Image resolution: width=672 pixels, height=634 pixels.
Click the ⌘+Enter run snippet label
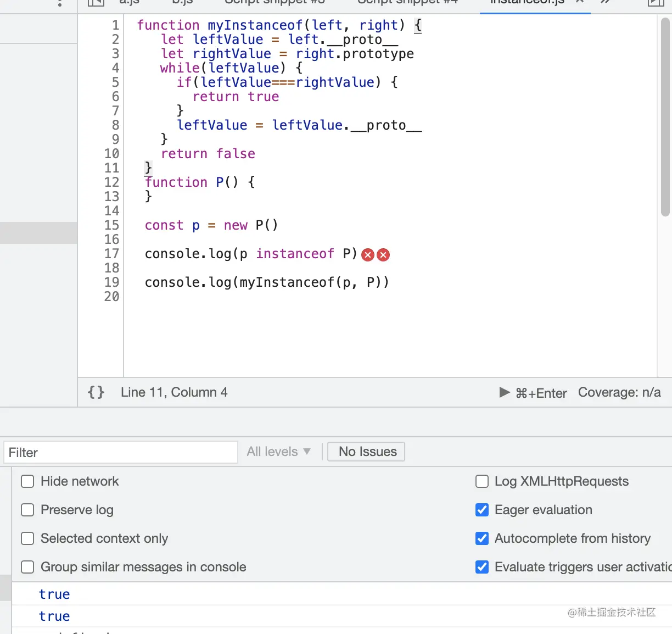[x=541, y=393]
